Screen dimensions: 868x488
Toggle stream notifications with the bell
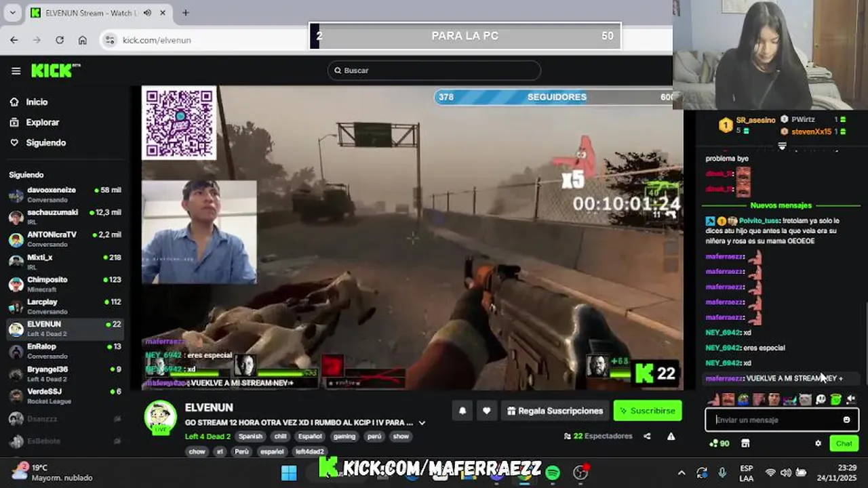462,411
